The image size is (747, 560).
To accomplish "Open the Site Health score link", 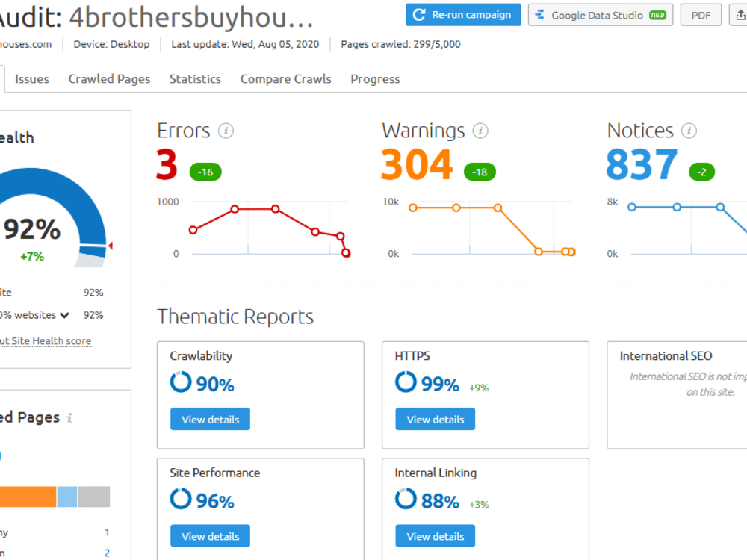I will pyautogui.click(x=46, y=341).
